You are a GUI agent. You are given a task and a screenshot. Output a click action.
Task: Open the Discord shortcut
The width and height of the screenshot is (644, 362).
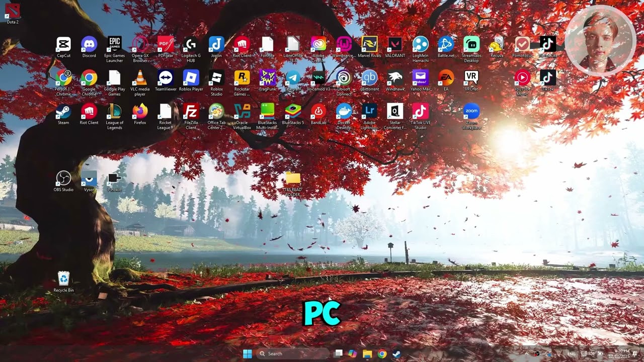click(89, 47)
